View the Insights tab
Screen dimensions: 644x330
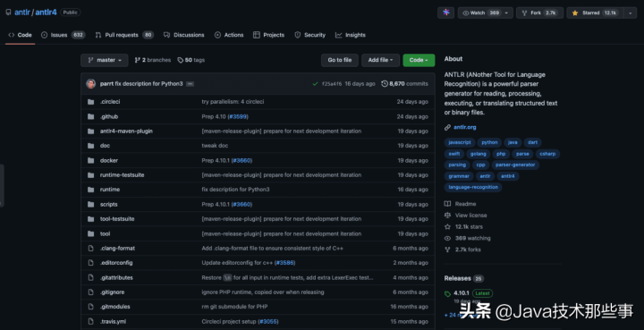[x=351, y=35]
